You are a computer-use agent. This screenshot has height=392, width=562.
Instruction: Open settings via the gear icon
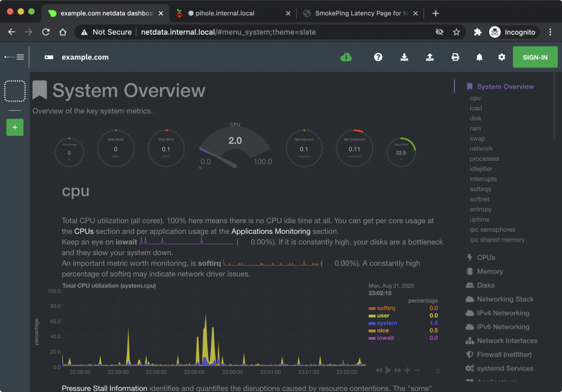(x=502, y=57)
